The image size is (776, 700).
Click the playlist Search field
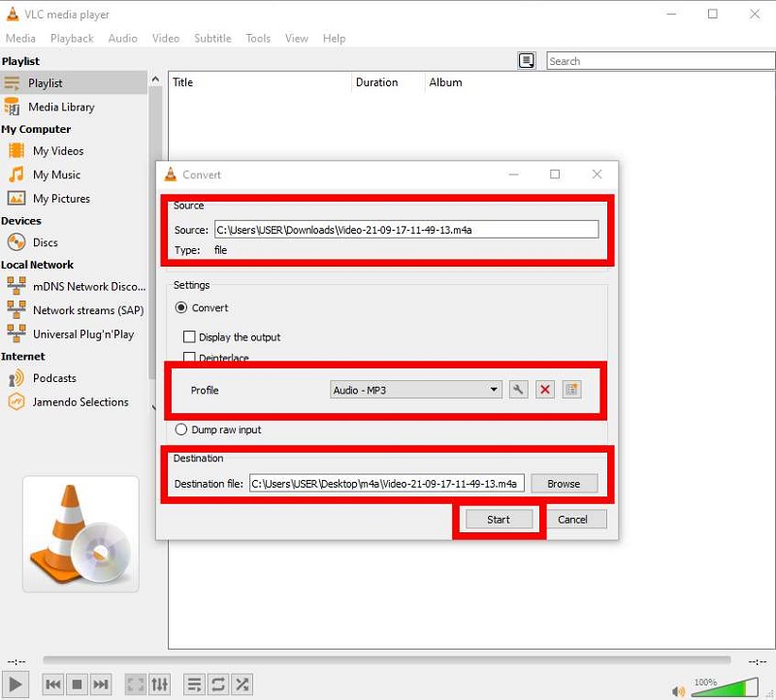[661, 61]
